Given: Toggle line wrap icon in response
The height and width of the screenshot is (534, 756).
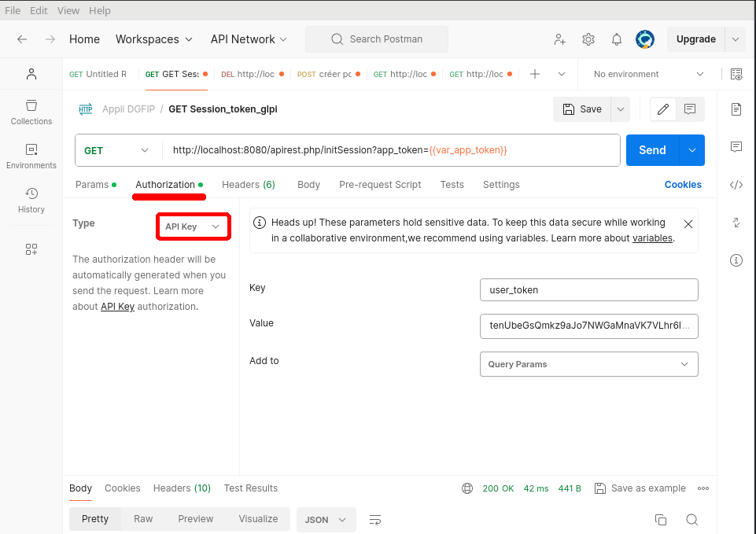Looking at the screenshot, I should point(375,520).
